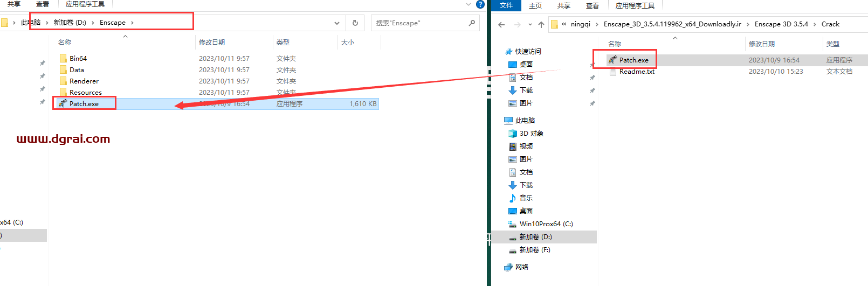Image resolution: width=868 pixels, height=286 pixels.
Task: Click 新加卷 (D:) breadcrumb in address bar
Action: coord(70,23)
